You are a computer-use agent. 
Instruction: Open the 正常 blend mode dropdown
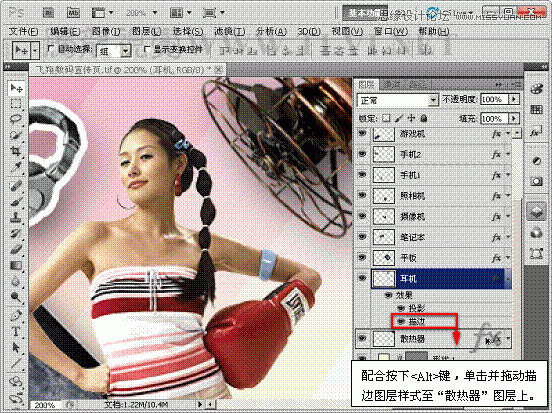(x=434, y=101)
